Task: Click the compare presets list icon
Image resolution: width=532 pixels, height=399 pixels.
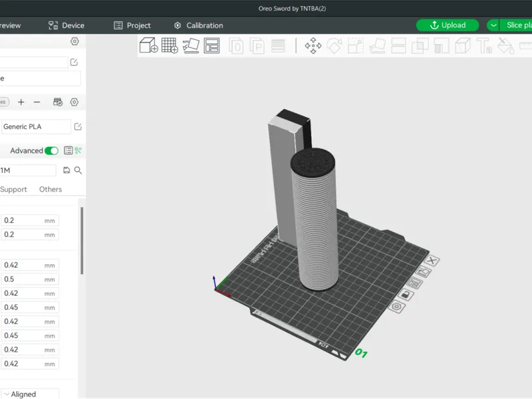Action: pyautogui.click(x=68, y=150)
